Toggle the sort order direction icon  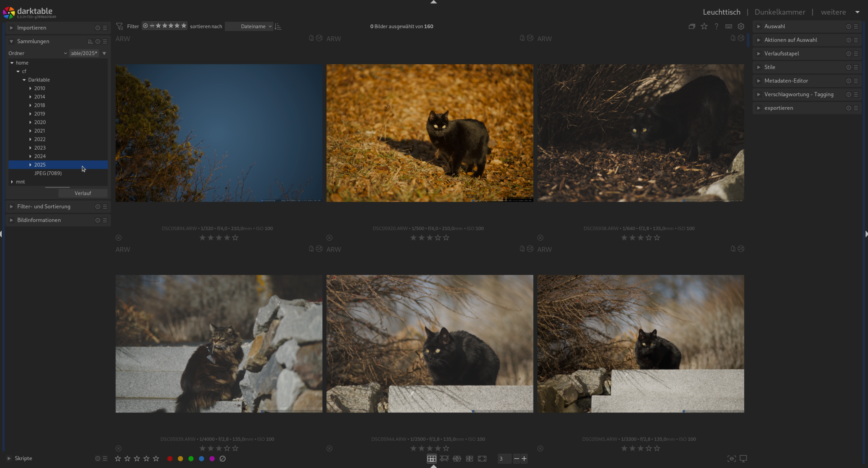click(x=278, y=26)
